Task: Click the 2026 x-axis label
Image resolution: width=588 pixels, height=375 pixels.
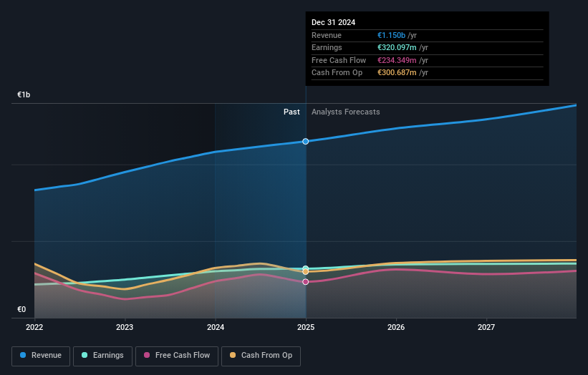Action: [x=396, y=327]
